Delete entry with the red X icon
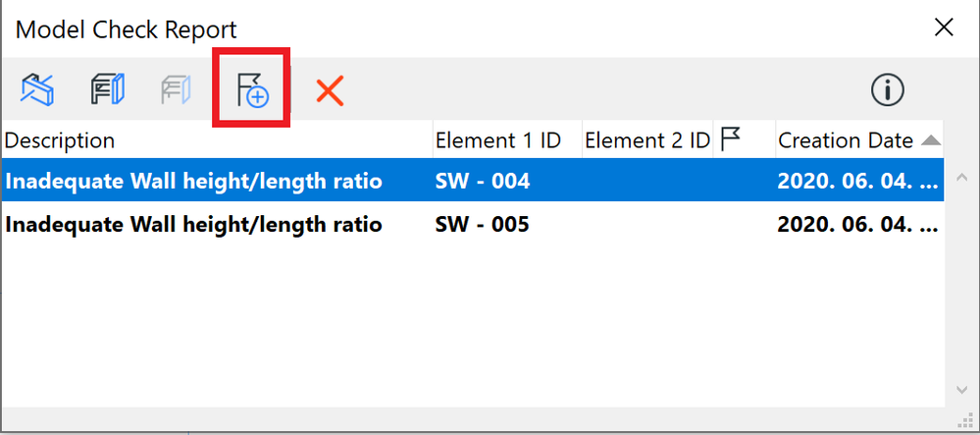 pos(330,91)
